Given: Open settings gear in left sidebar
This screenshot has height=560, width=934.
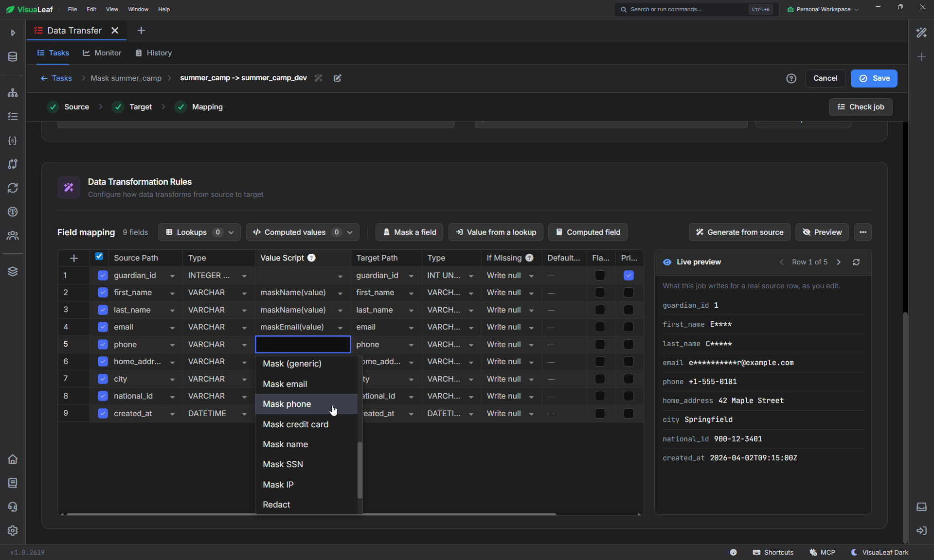Looking at the screenshot, I should tap(13, 530).
